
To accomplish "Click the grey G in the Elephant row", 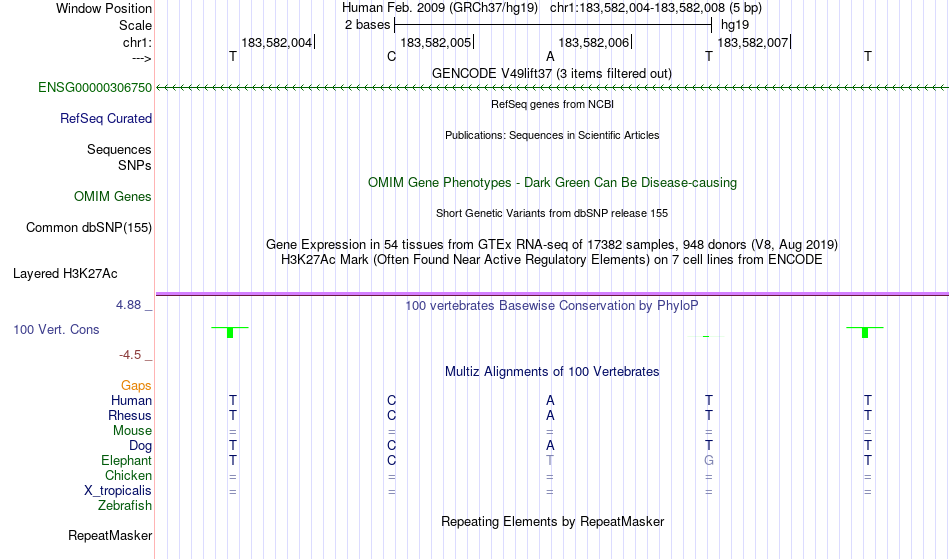I will click(709, 460).
